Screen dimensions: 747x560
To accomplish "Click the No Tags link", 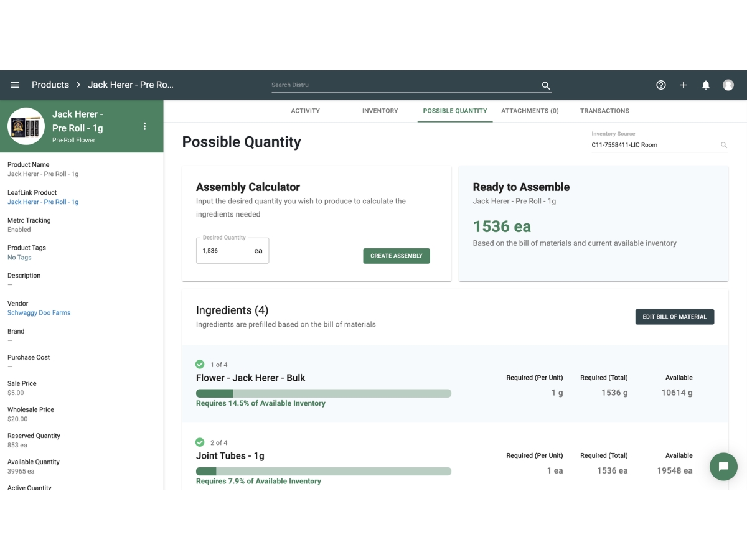I will [x=19, y=258].
